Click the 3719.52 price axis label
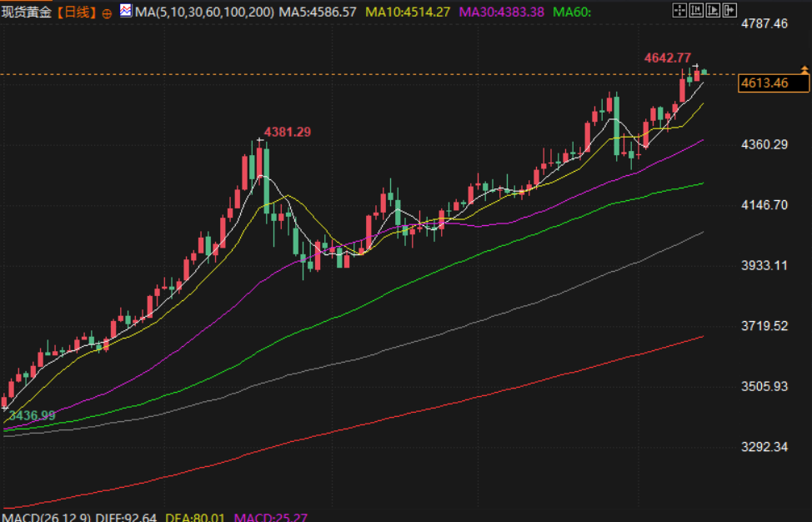Screen dimensions: 812x522 pos(764,326)
